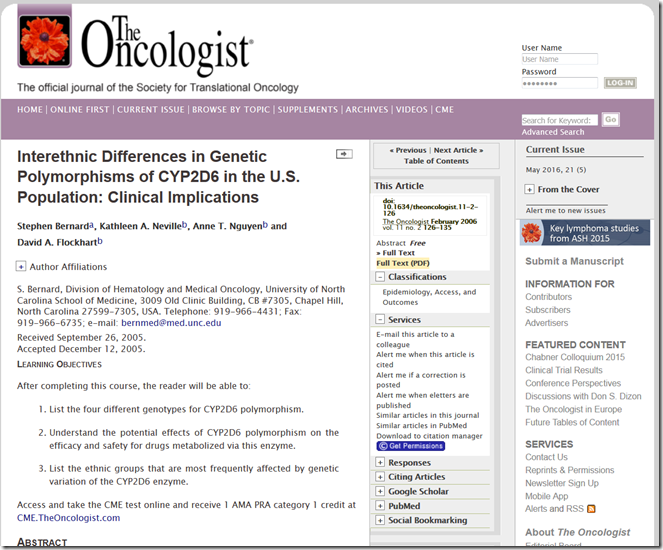The height and width of the screenshot is (550, 663).
Task: Open Similar articles in PubMed
Action: tap(422, 426)
